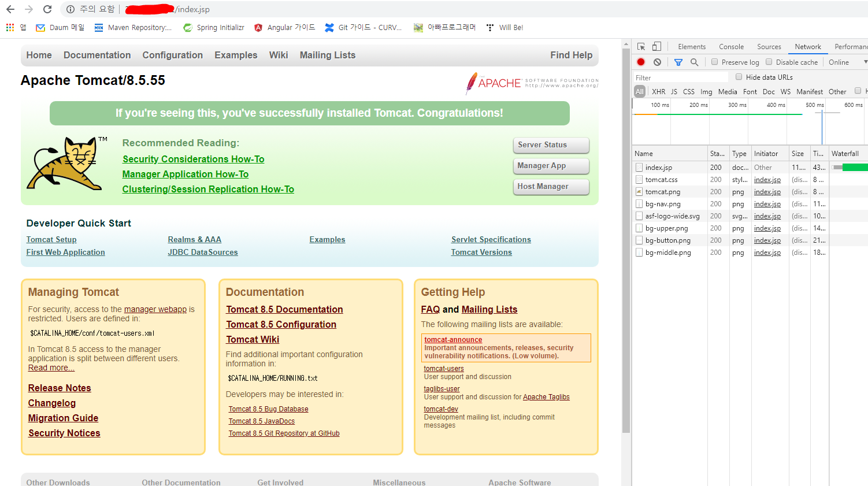The image size is (868, 486).
Task: Enable the Disable cache checkbox
Action: (x=769, y=62)
